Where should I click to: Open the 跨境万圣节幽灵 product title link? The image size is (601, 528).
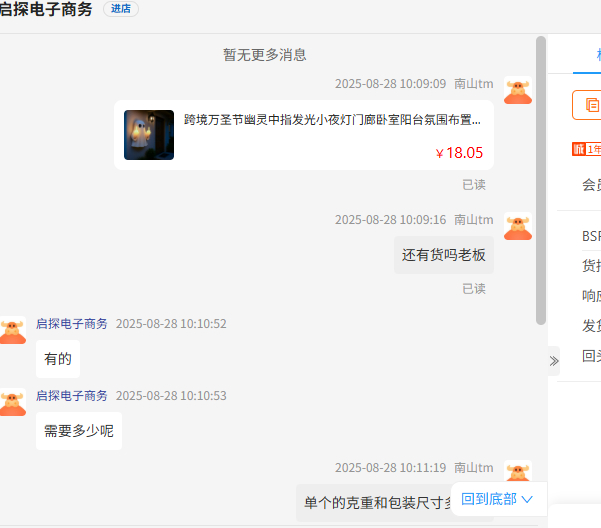tap(332, 120)
